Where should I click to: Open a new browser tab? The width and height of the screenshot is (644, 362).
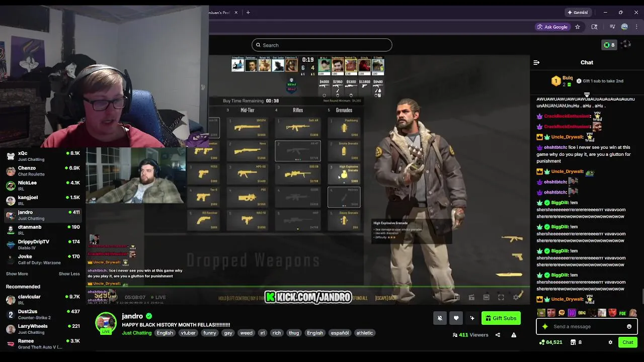click(248, 13)
